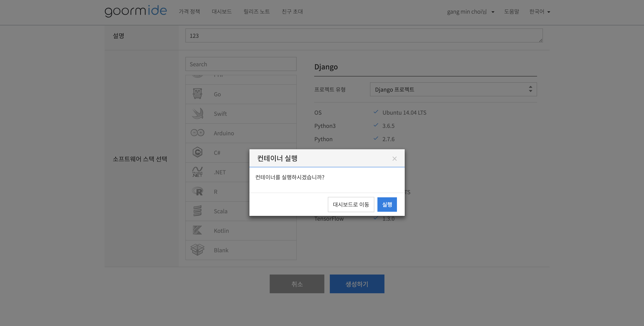Select the Swift bird icon

pos(197,113)
